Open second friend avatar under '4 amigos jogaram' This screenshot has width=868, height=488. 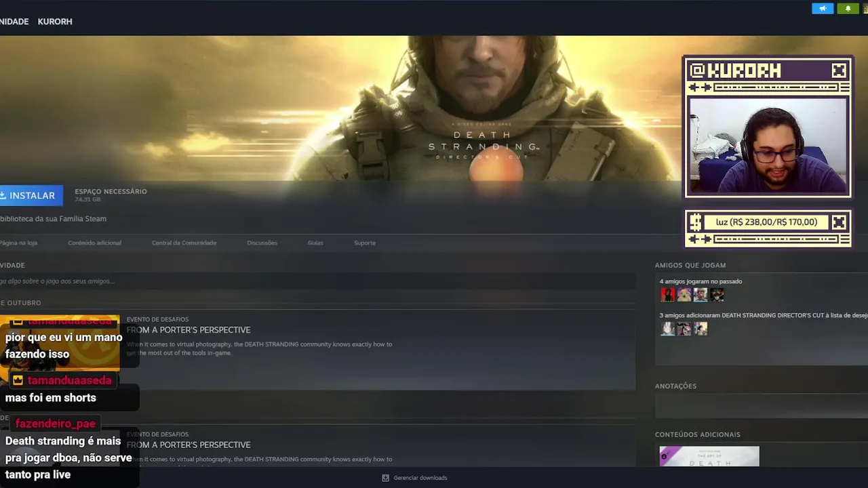tap(684, 295)
